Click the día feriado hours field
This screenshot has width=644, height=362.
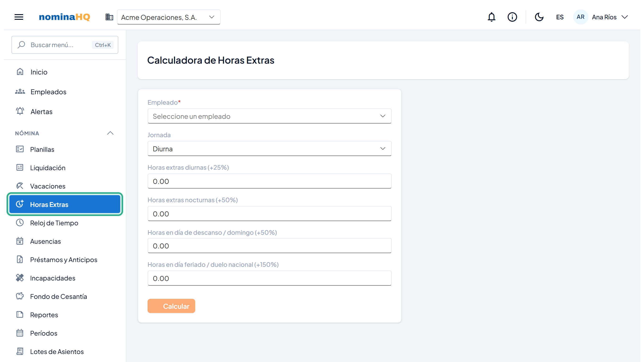269,278
